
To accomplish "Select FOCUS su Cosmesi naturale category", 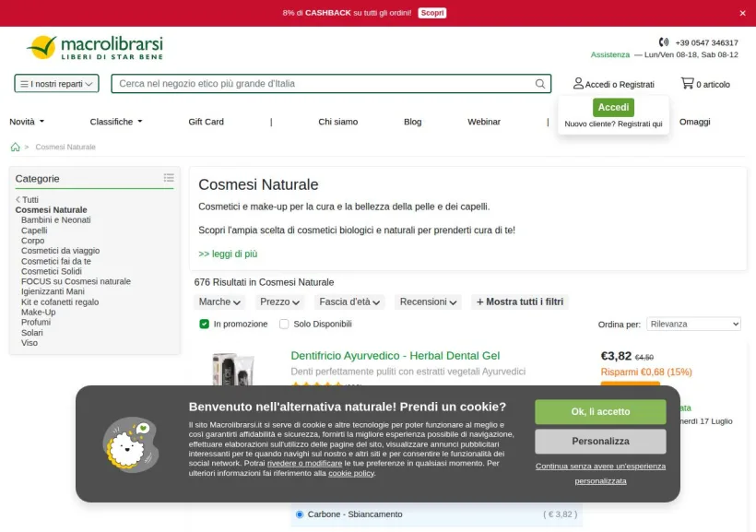I will coord(76,281).
